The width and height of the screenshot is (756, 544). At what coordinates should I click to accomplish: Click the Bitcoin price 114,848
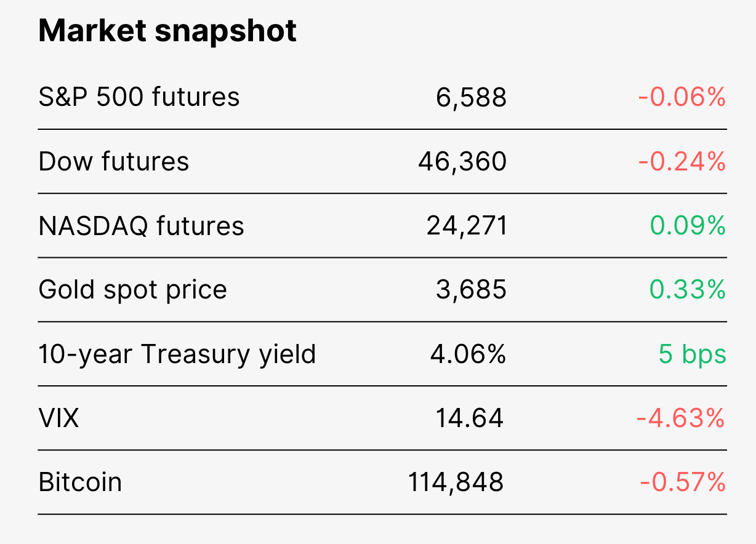coord(456,483)
